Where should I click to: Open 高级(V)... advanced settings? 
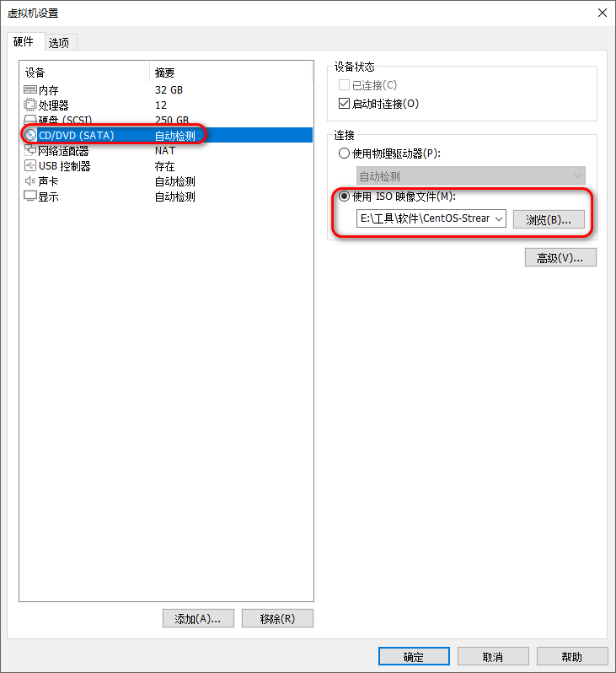(560, 257)
